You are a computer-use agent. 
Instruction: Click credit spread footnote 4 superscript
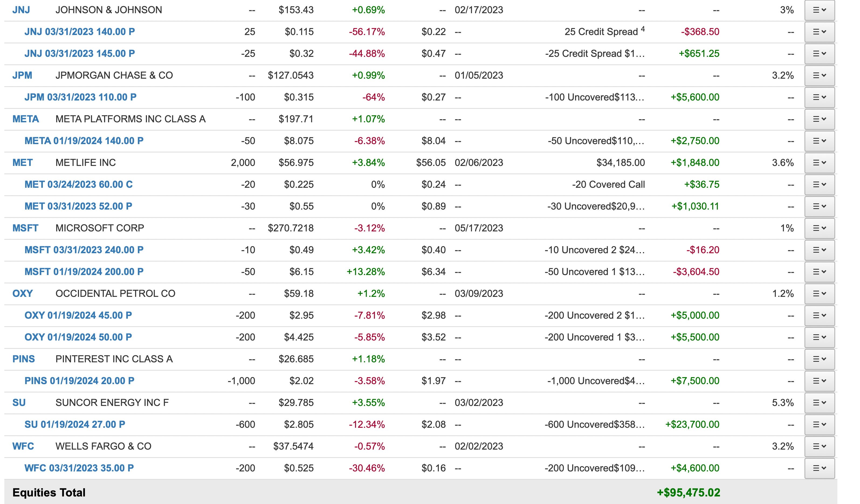pyautogui.click(x=643, y=29)
